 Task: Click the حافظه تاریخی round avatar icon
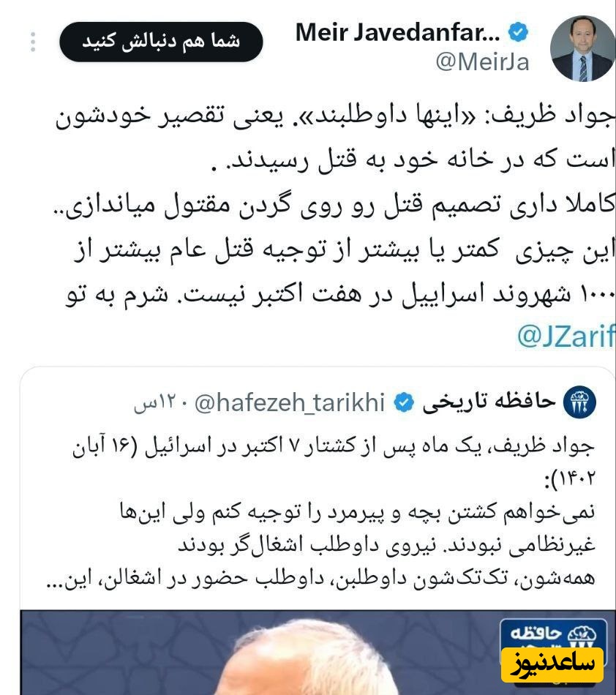[579, 402]
